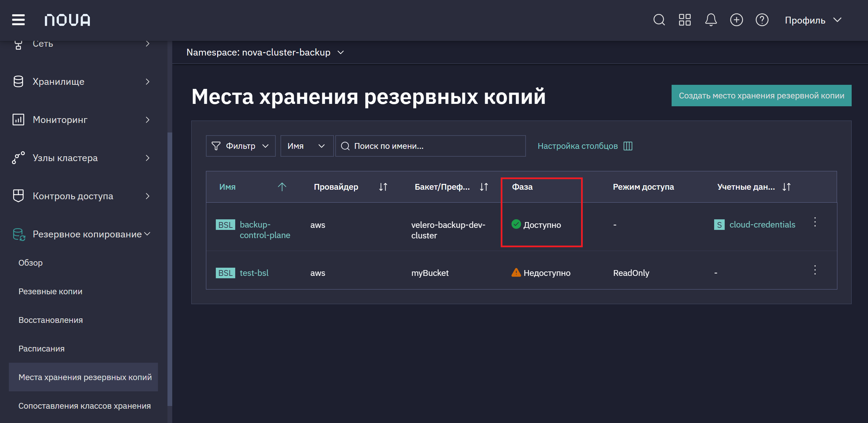
Task: Open the Профиль dropdown
Action: (813, 20)
